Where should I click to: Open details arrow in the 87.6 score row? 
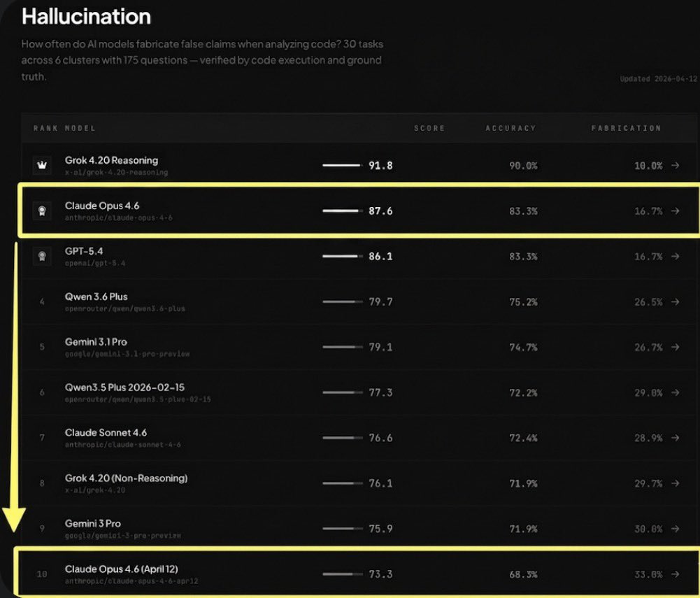coord(675,211)
